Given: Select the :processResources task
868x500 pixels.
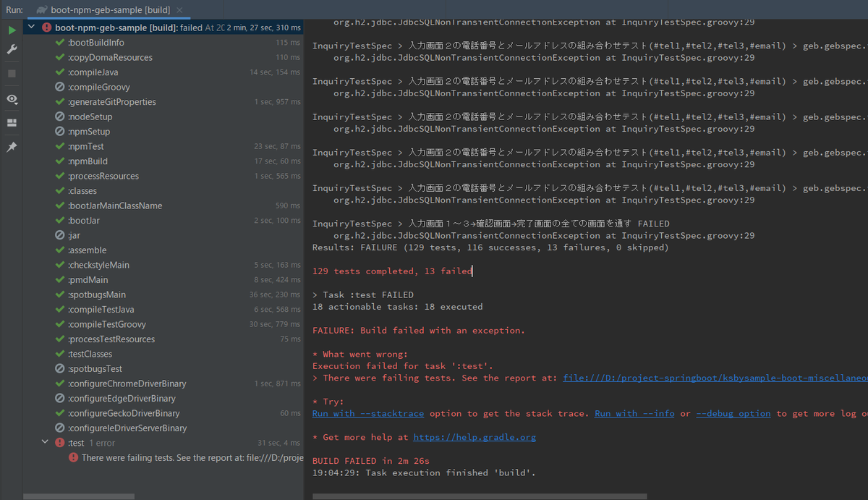Looking at the screenshot, I should pyautogui.click(x=163, y=176).
